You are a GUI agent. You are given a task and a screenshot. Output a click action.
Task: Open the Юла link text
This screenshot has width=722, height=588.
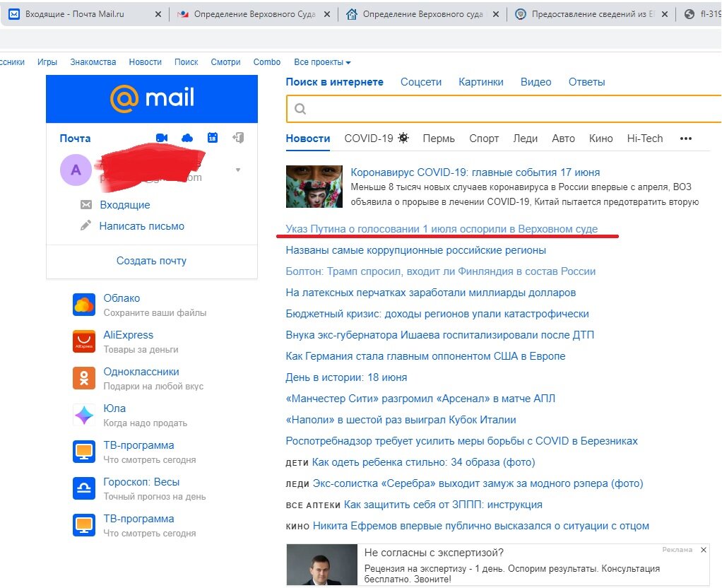(114, 408)
